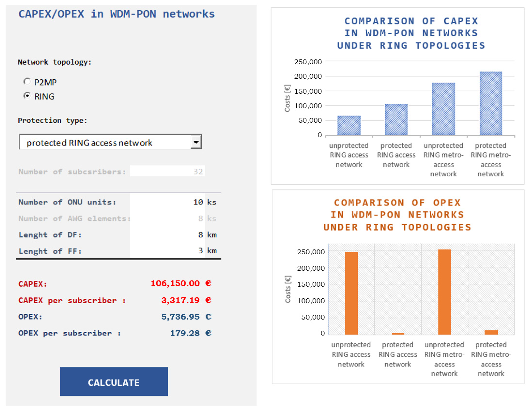Click the CAPEX chart title
This screenshot has height=411, width=532.
click(411, 33)
